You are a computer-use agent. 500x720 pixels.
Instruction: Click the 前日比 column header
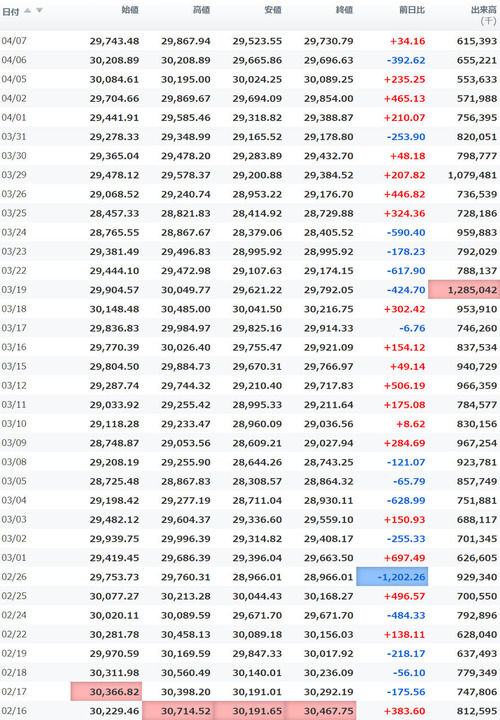point(411,10)
